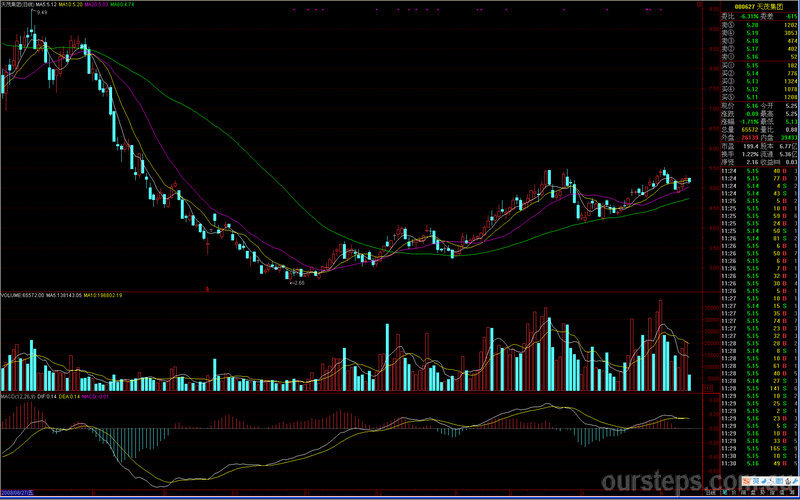The image size is (800, 500).
Task: Click the 卖① ask row at 5.16
Action: pyautogui.click(x=759, y=56)
